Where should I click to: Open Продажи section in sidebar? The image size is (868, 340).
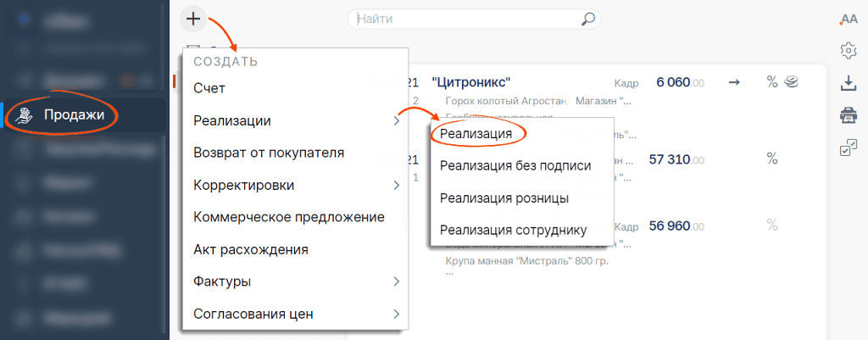coord(74,114)
